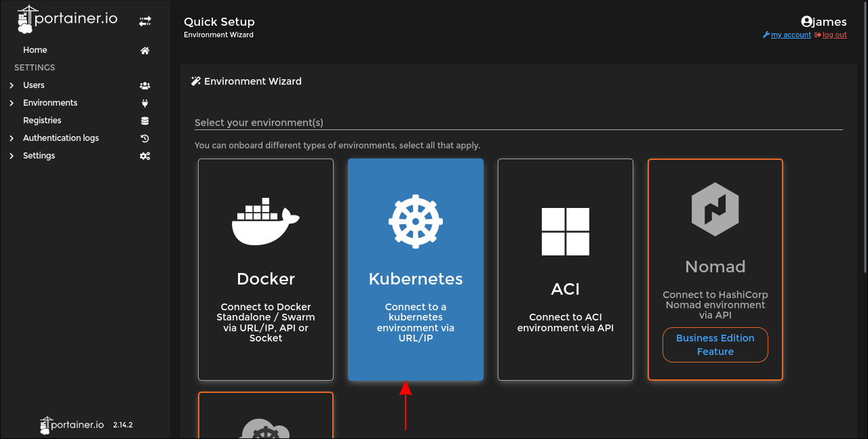The image size is (868, 439).
Task: Click the log out link
Action: 835,35
